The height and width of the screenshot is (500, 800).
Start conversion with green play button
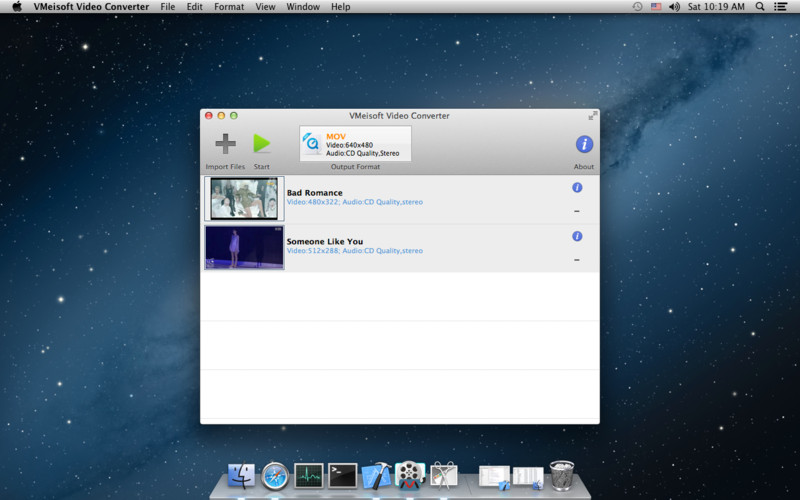[x=262, y=143]
